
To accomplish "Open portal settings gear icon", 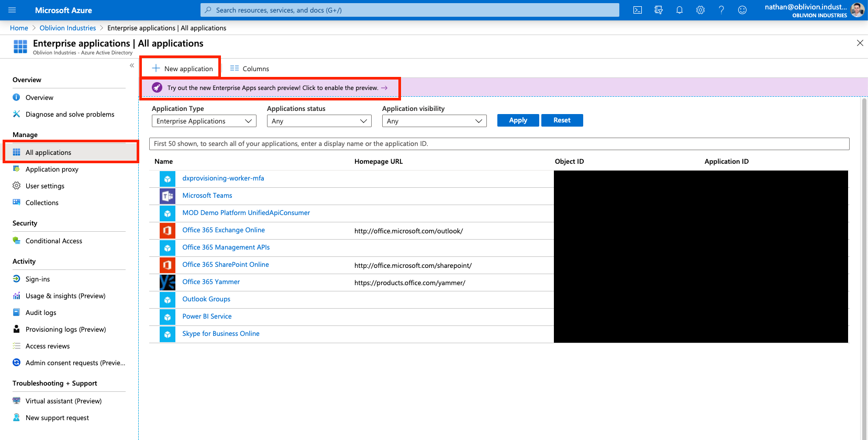I will pos(700,10).
